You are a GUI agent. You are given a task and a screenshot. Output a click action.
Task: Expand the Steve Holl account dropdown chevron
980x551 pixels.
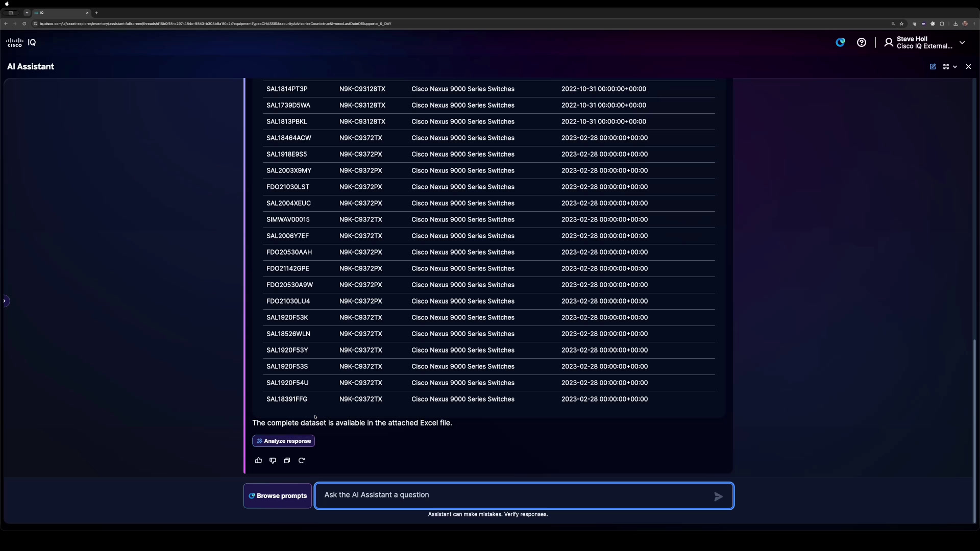962,42
